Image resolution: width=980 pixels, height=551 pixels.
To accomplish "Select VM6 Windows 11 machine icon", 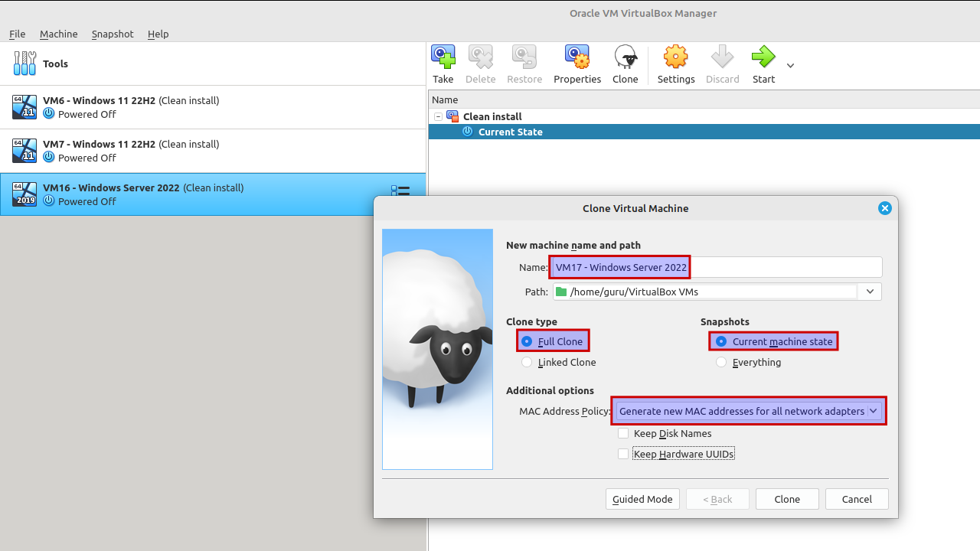I will pos(24,107).
